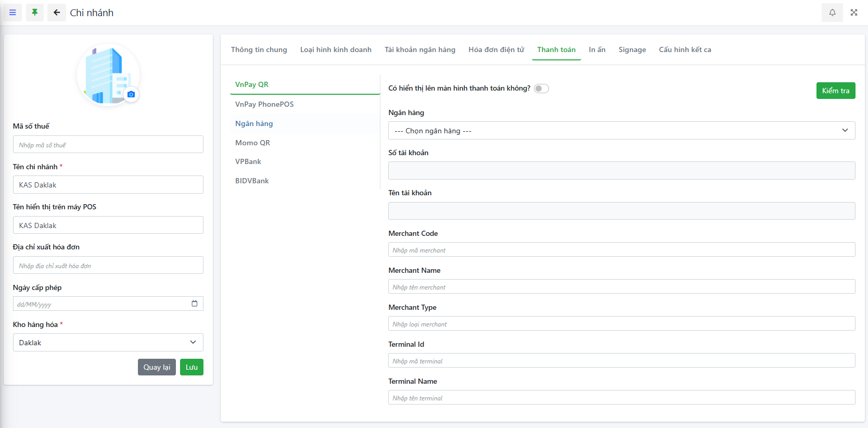868x428 pixels.
Task: Click the Merchant Code input field
Action: tap(621, 250)
